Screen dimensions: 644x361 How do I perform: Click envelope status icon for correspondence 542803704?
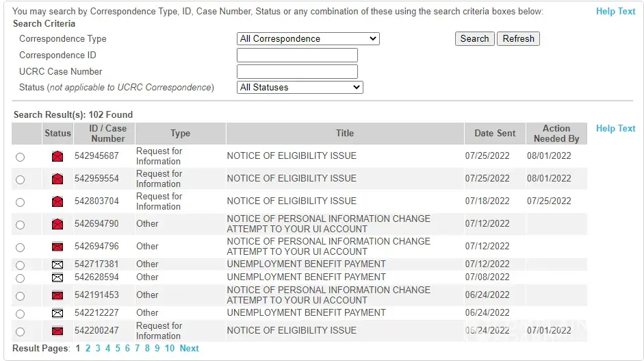(57, 201)
